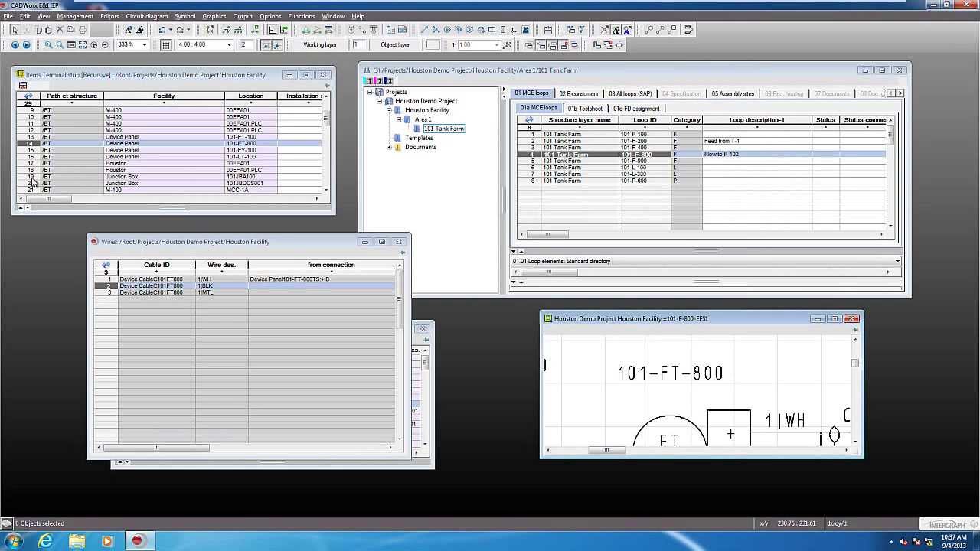Go to previous page blue arrow

15,44
